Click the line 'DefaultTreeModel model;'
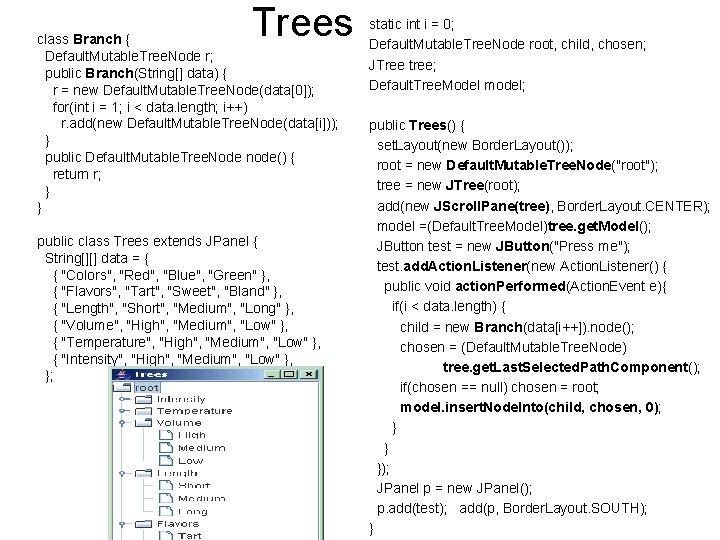720x540 pixels. pos(447,85)
